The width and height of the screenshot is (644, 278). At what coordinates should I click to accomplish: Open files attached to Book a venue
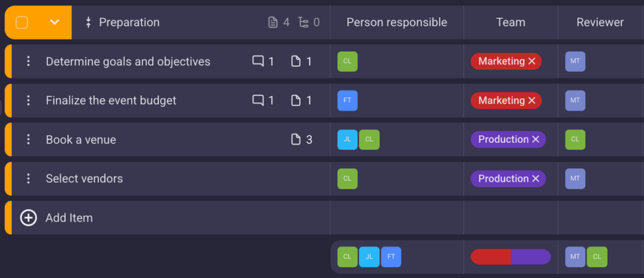(296, 140)
